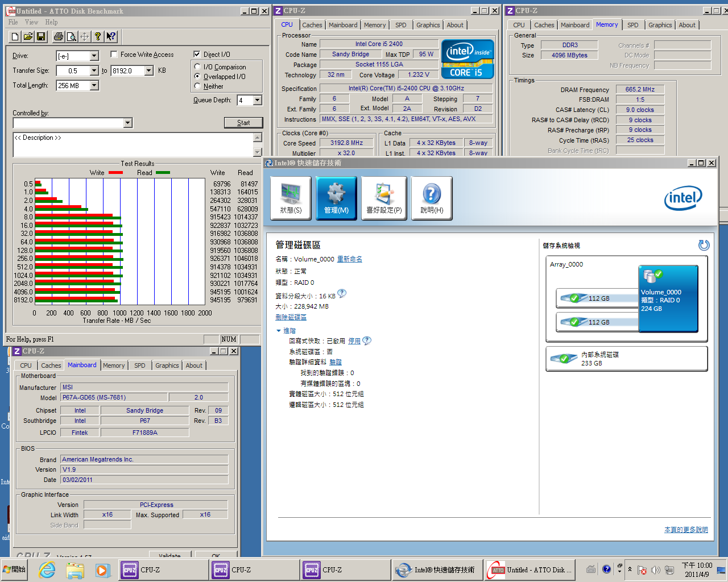
Task: Click inside the Description text box
Action: (133, 145)
